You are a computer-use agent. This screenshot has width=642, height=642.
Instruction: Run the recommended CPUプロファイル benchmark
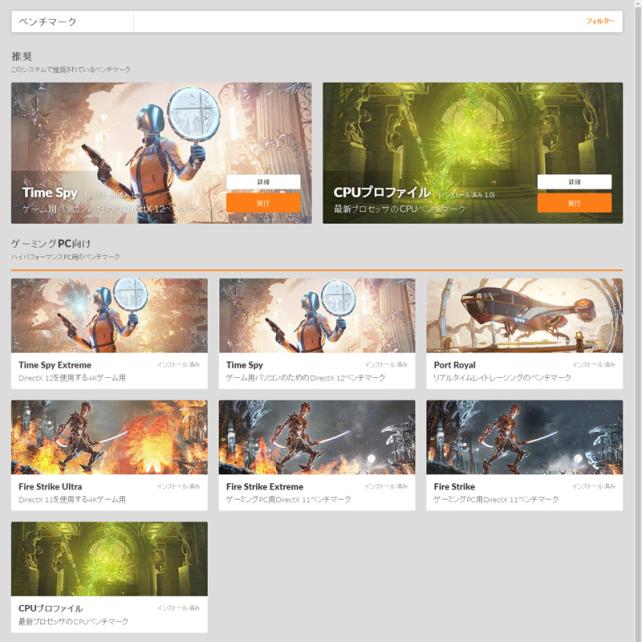(574, 203)
